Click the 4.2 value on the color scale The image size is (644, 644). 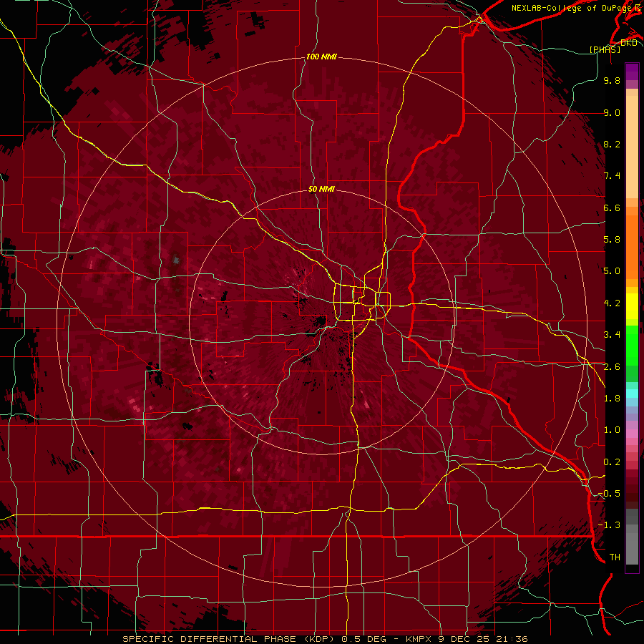(612, 303)
